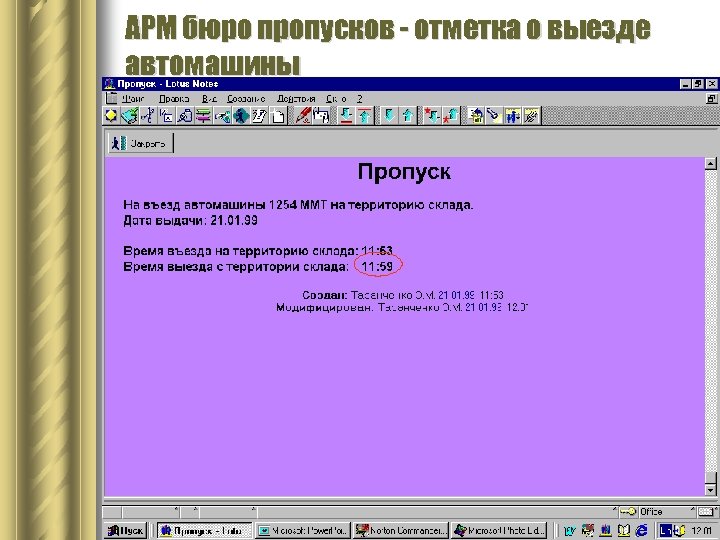This screenshot has height=540, width=720.
Task: Click the red star up arrow SmartIcon
Action: coord(451,116)
